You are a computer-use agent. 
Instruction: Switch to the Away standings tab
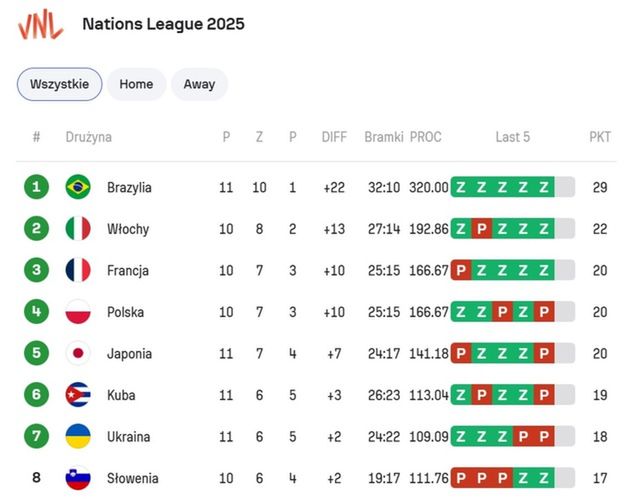pyautogui.click(x=199, y=84)
